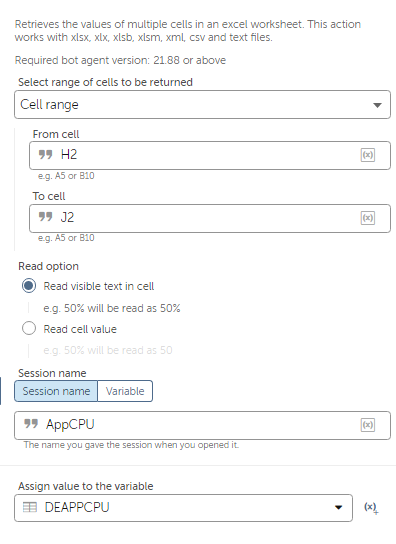Image resolution: width=396 pixels, height=544 pixels.
Task: Select Read cell value option
Action: click(29, 328)
